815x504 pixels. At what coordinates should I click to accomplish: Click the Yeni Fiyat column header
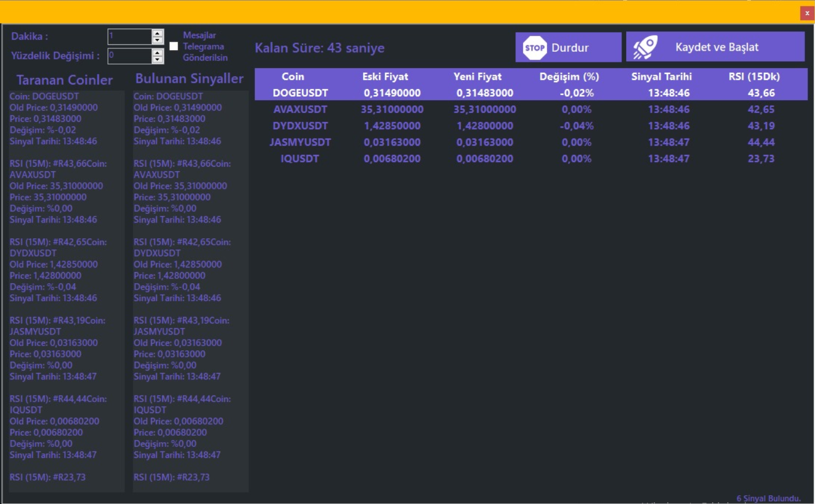pyautogui.click(x=477, y=76)
